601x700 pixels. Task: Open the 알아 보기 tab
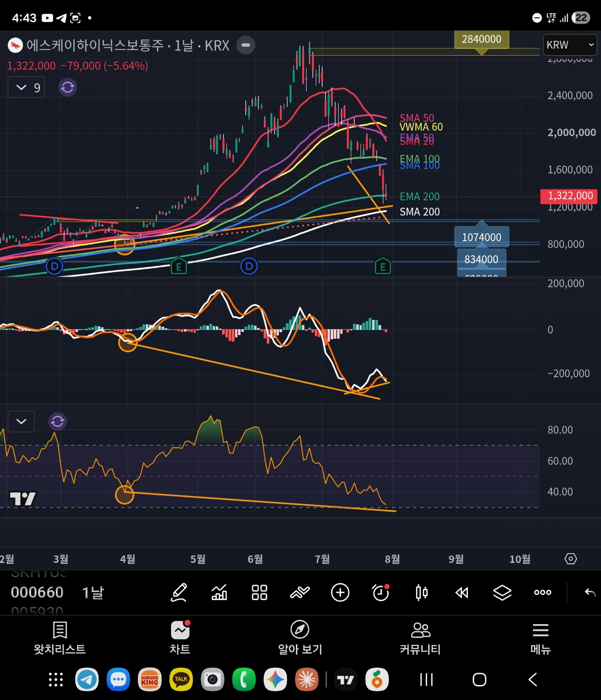pos(300,638)
